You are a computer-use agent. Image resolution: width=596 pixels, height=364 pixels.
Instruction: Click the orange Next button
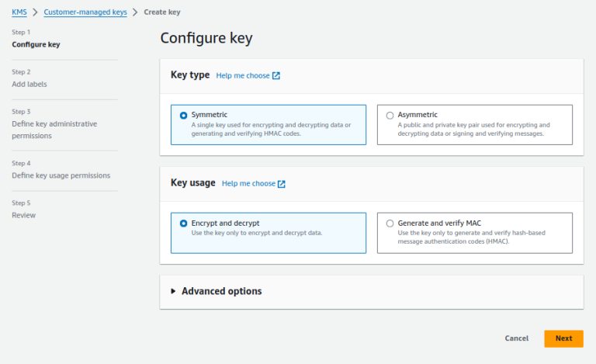[x=563, y=338]
